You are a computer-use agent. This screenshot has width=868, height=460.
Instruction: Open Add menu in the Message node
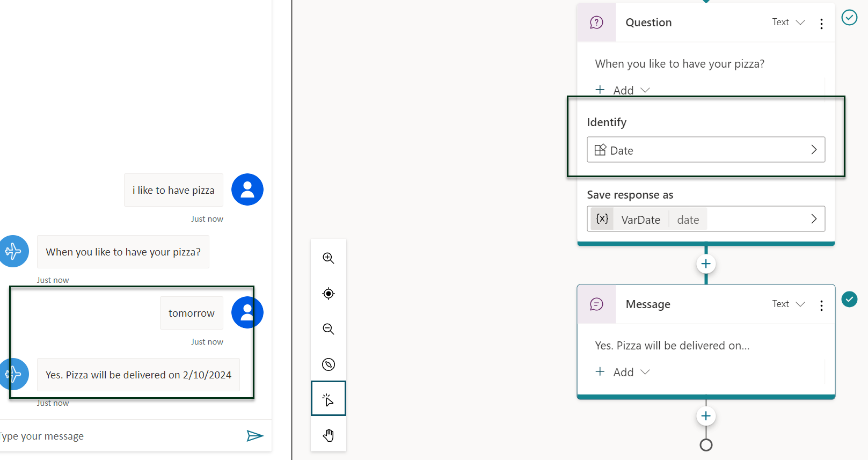click(x=623, y=372)
